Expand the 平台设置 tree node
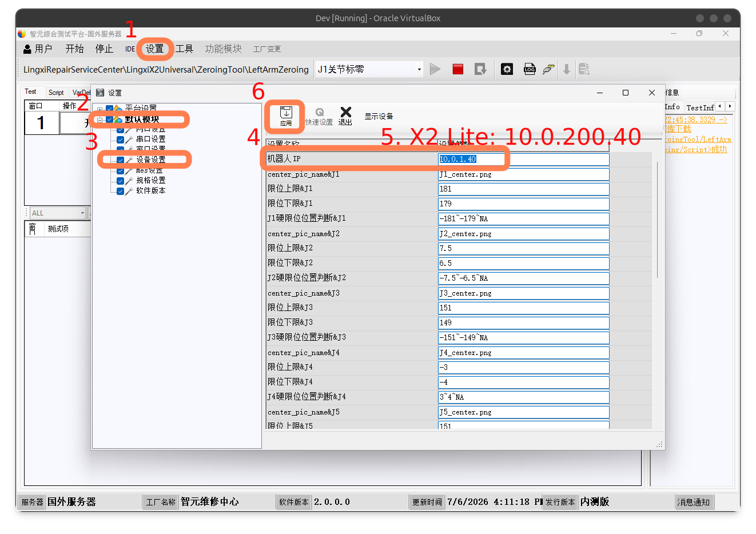The image size is (756, 534). pos(100,109)
